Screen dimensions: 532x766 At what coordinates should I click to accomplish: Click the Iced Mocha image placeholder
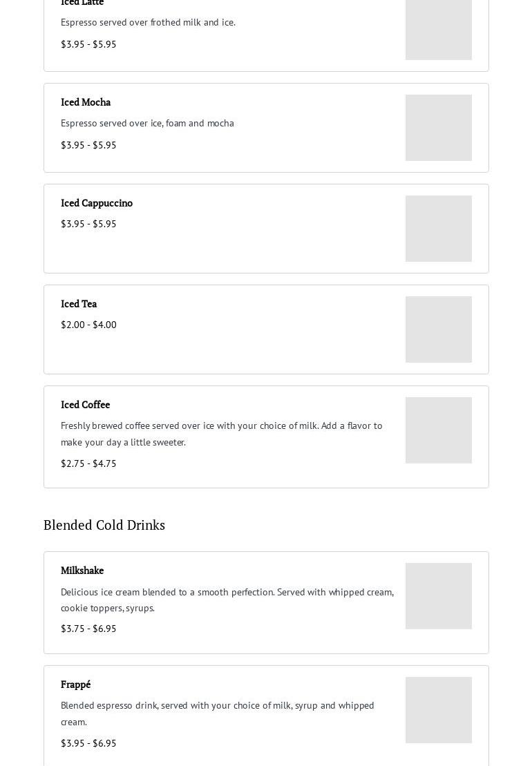pyautogui.click(x=438, y=128)
